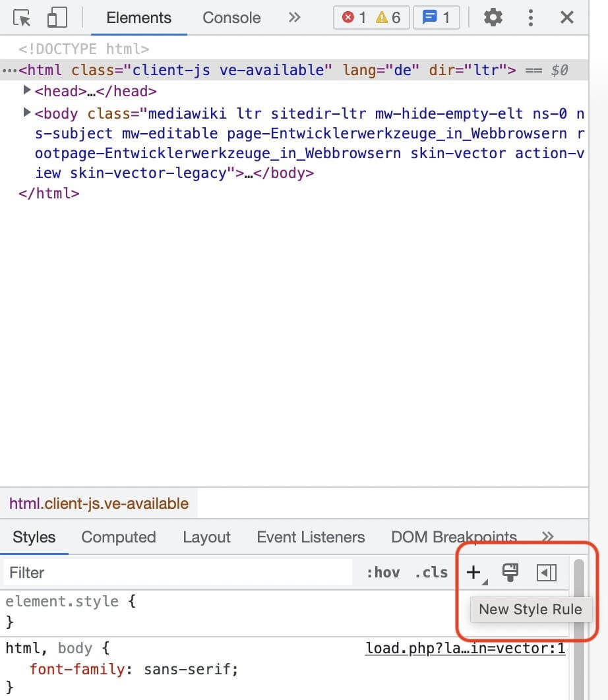Close the DevTools panel

(567, 17)
